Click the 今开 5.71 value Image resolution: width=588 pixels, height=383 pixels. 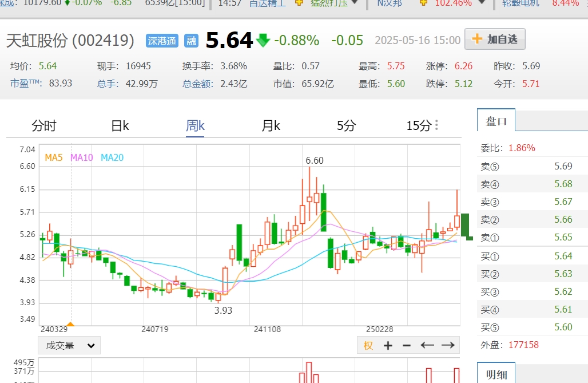tap(531, 84)
